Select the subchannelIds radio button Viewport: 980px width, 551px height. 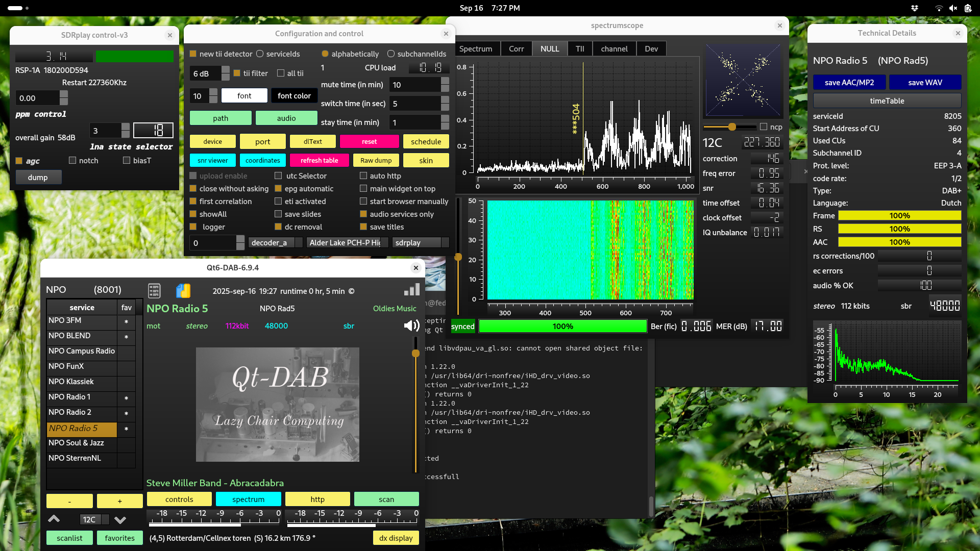pos(391,54)
